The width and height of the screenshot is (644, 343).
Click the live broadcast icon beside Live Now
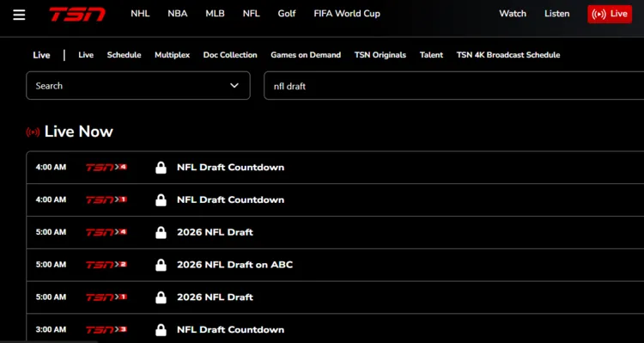point(33,132)
